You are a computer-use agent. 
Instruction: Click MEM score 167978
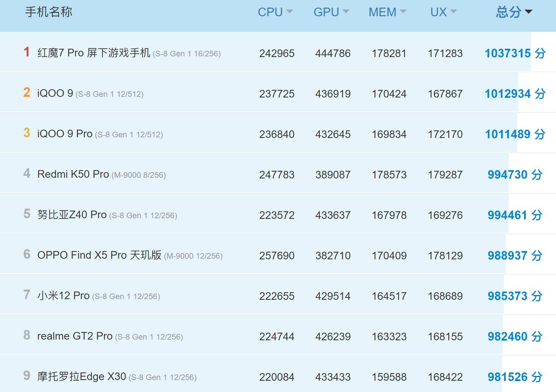[x=389, y=215]
